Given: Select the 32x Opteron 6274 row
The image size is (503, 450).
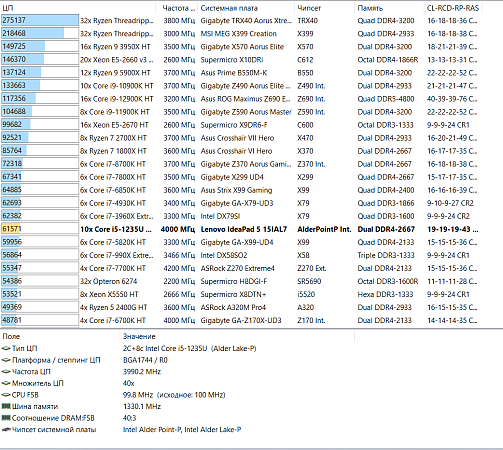Looking at the screenshot, I should pos(241,281).
